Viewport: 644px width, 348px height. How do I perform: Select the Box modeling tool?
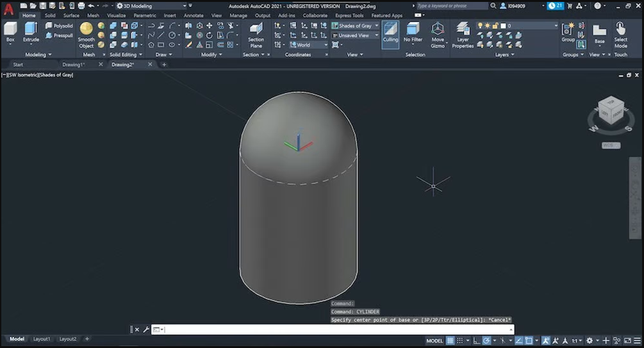point(10,32)
